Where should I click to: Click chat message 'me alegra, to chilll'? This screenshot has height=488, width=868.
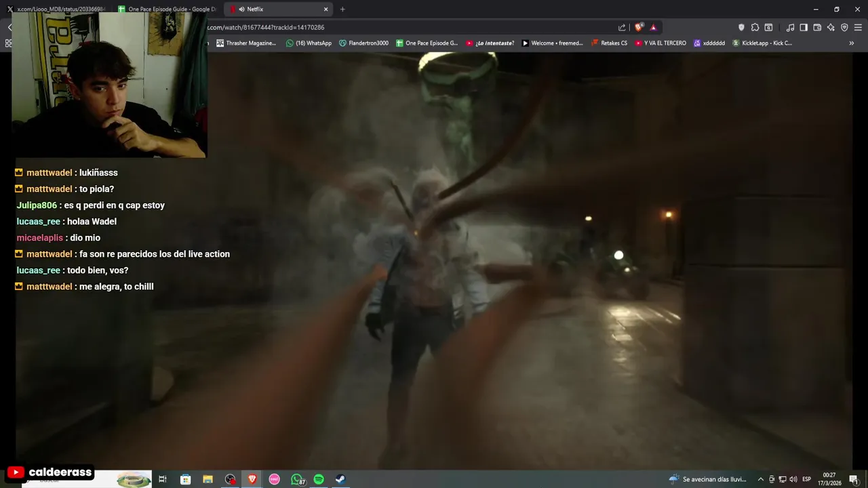117,287
